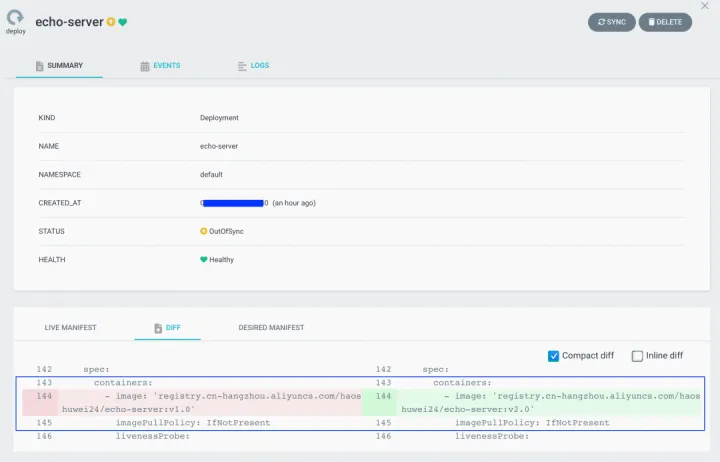This screenshot has width=720, height=462.
Task: Click the lines icon on the LOGS tab
Action: pyautogui.click(x=242, y=66)
